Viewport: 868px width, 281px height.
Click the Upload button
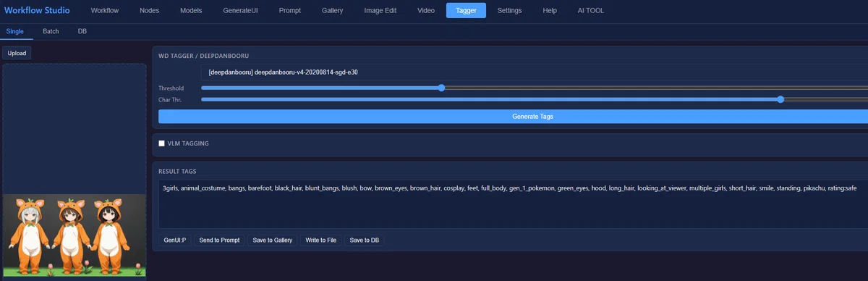coord(17,53)
